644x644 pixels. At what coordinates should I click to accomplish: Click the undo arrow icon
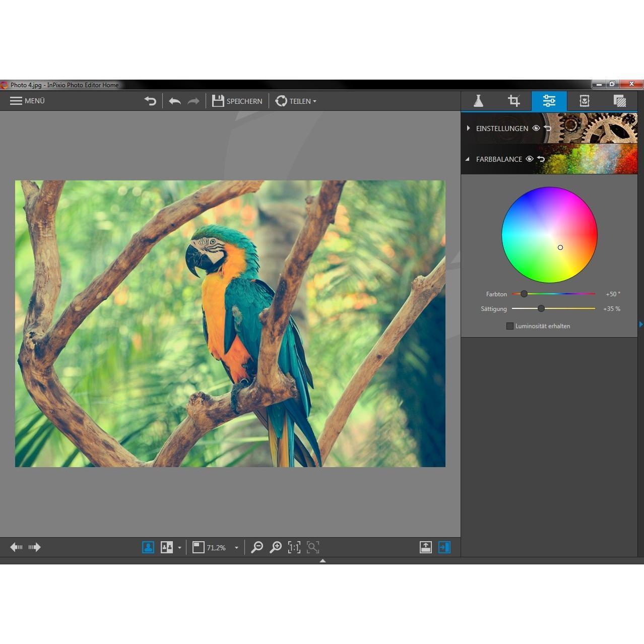coord(175,101)
